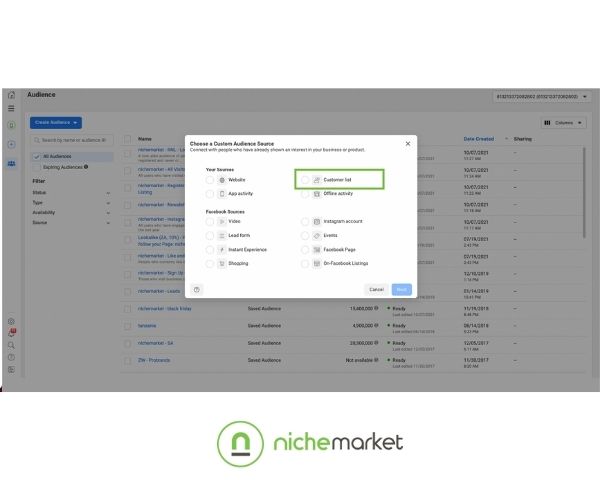This screenshot has width=600, height=480.
Task: Click the home icon atop the sidebar
Action: click(x=11, y=94)
